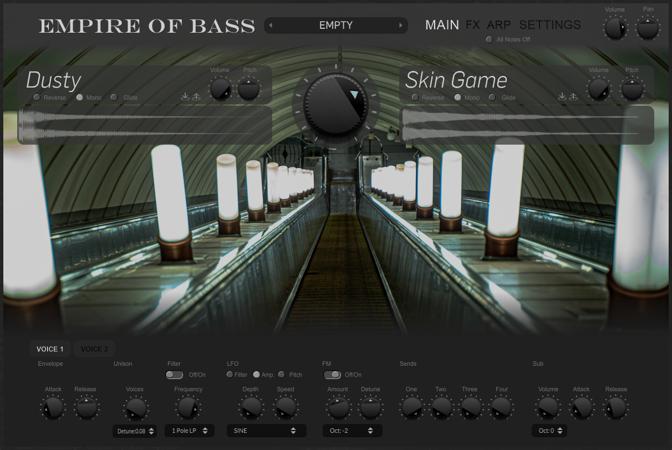
Task: Toggle the Filter Off/On switch
Action: pyautogui.click(x=175, y=375)
